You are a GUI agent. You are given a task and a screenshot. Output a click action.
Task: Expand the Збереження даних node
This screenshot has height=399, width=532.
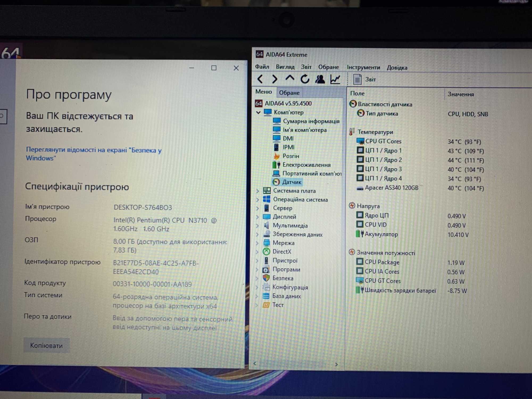(x=257, y=235)
